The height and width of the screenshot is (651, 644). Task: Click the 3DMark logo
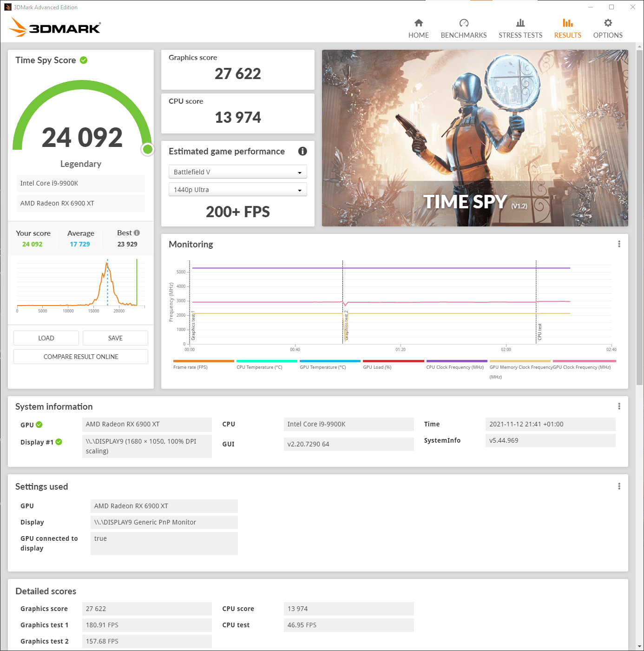(55, 27)
